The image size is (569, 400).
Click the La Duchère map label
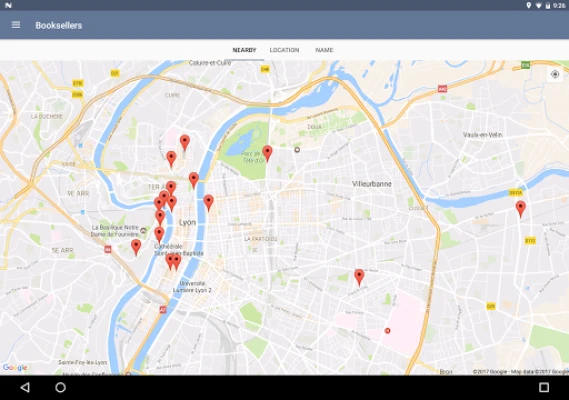pyautogui.click(x=47, y=117)
